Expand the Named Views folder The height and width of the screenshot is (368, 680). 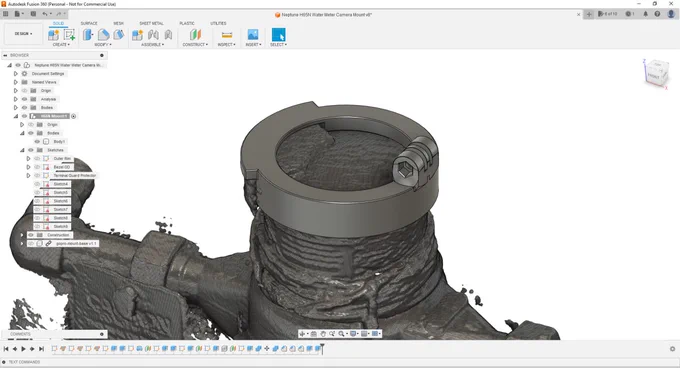pos(16,82)
